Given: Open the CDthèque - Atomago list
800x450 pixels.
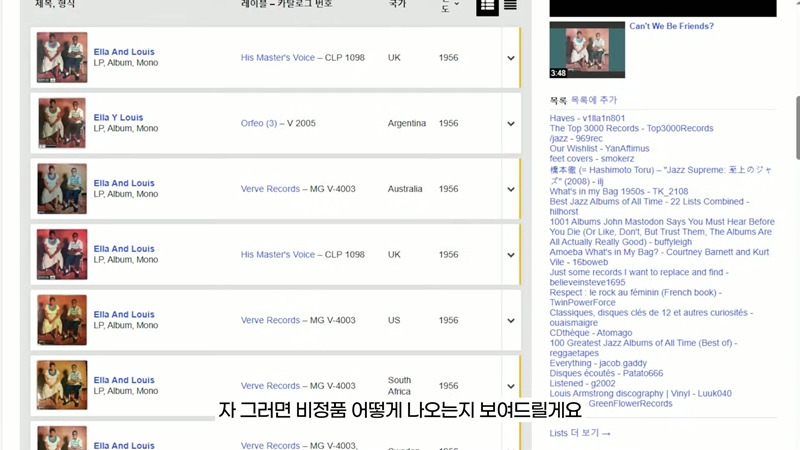Looking at the screenshot, I should [x=591, y=333].
